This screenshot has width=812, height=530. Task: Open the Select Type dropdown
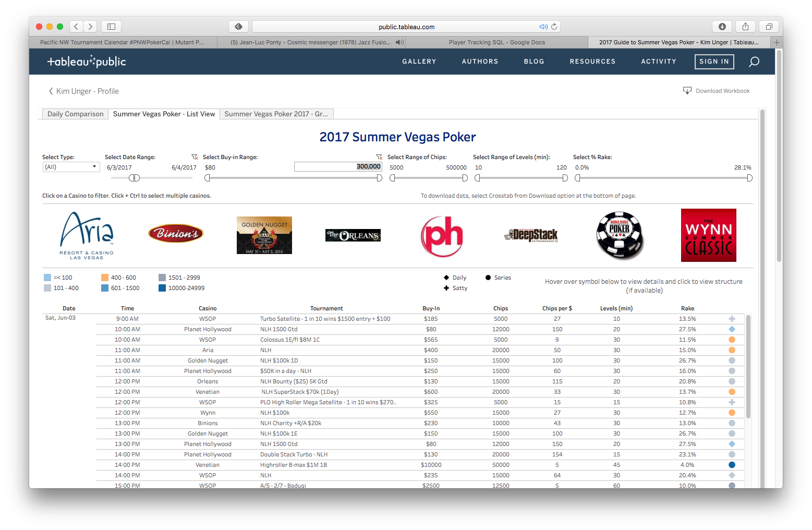pyautogui.click(x=71, y=167)
